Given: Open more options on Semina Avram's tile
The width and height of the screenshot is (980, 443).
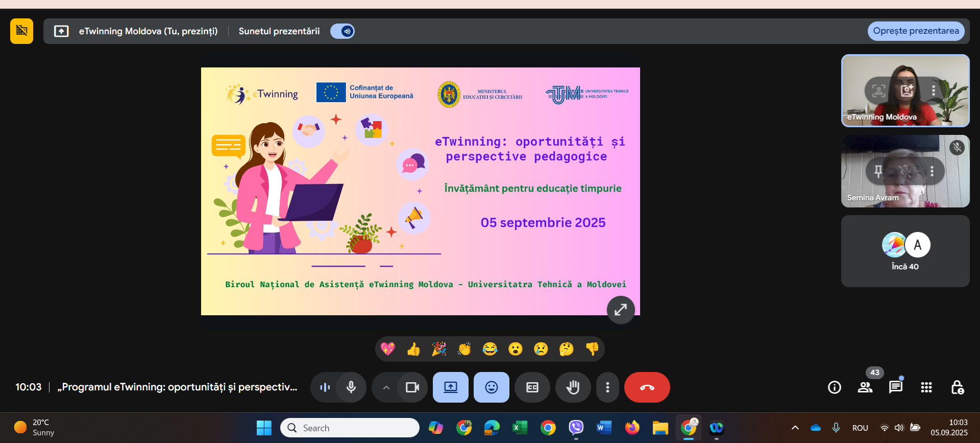Looking at the screenshot, I should (932, 171).
